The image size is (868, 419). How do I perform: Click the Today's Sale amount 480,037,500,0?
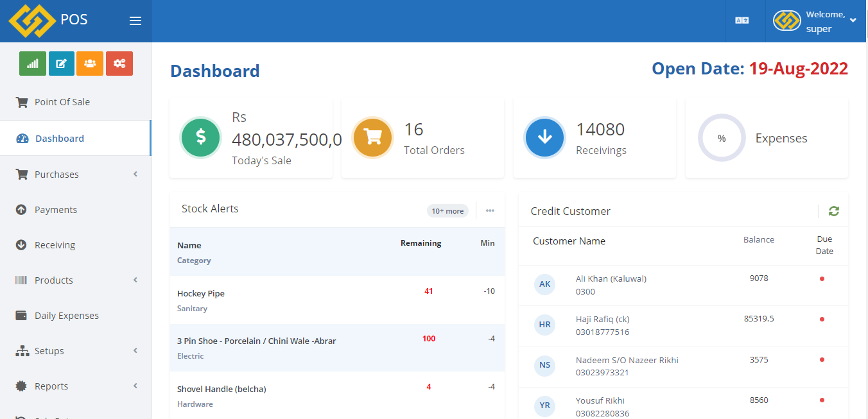[287, 139]
